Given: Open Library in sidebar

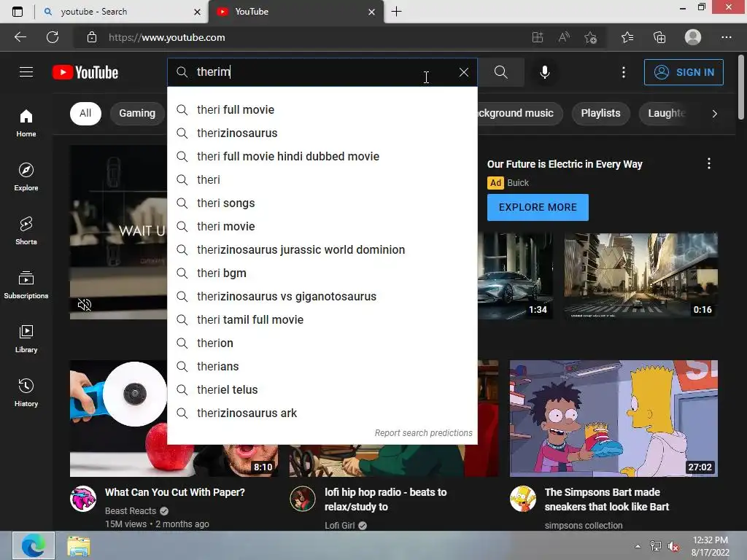Looking at the screenshot, I should 26,338.
